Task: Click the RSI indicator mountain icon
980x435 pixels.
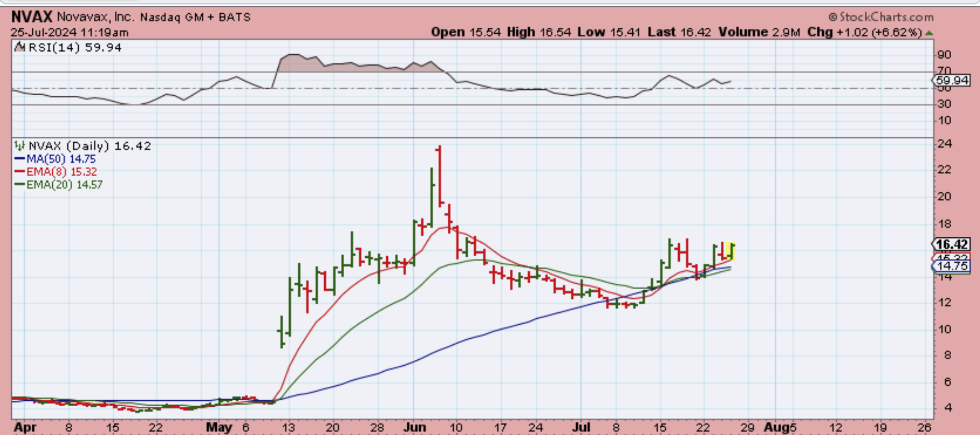Action: tap(20, 47)
